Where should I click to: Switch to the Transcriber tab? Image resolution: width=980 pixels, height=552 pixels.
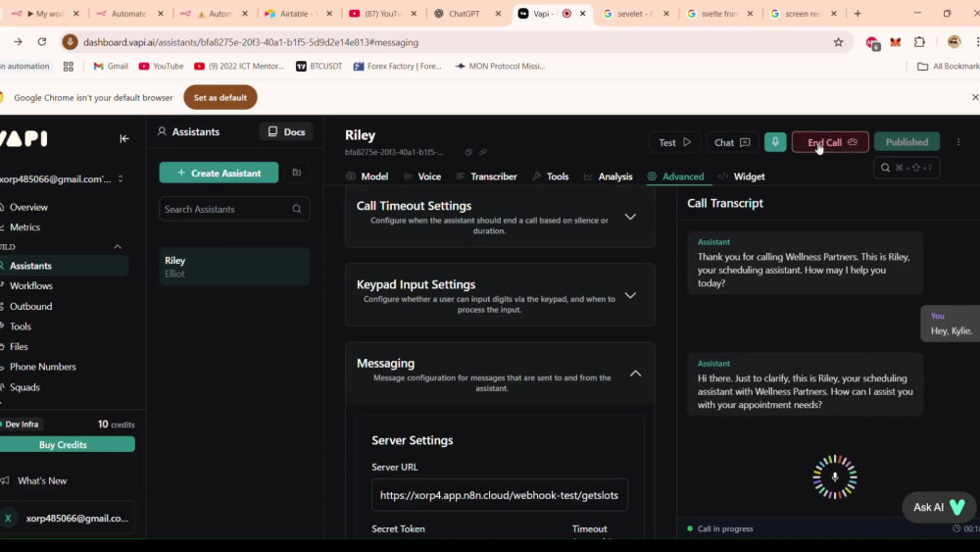click(487, 176)
